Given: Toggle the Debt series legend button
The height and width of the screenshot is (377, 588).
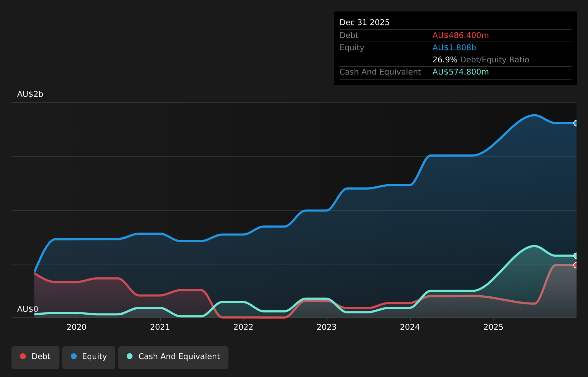Looking at the screenshot, I should (35, 357).
